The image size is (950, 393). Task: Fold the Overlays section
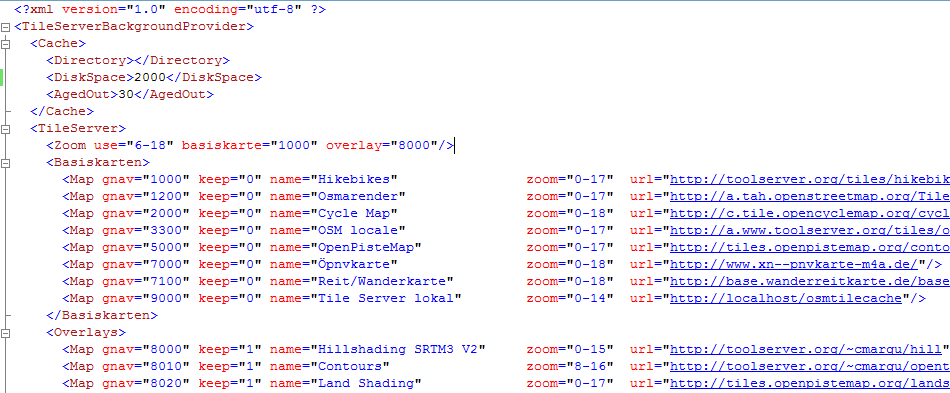5,332
